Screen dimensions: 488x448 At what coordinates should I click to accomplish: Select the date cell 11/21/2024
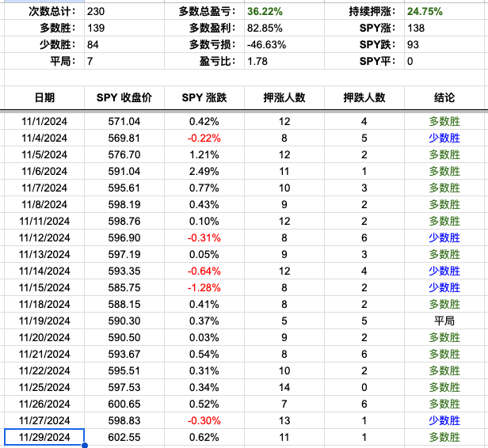tap(44, 354)
